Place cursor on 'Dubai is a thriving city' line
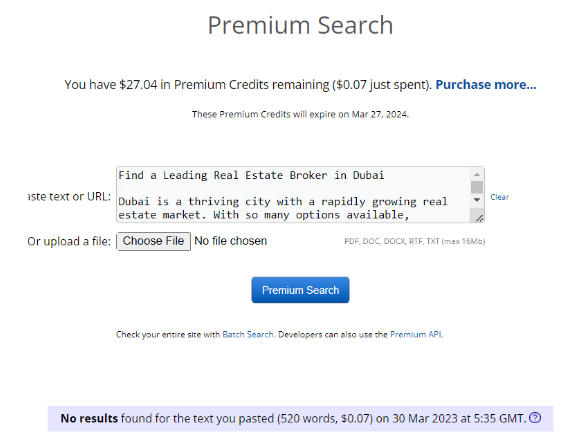Viewport: 568px width, 441px height. (283, 201)
